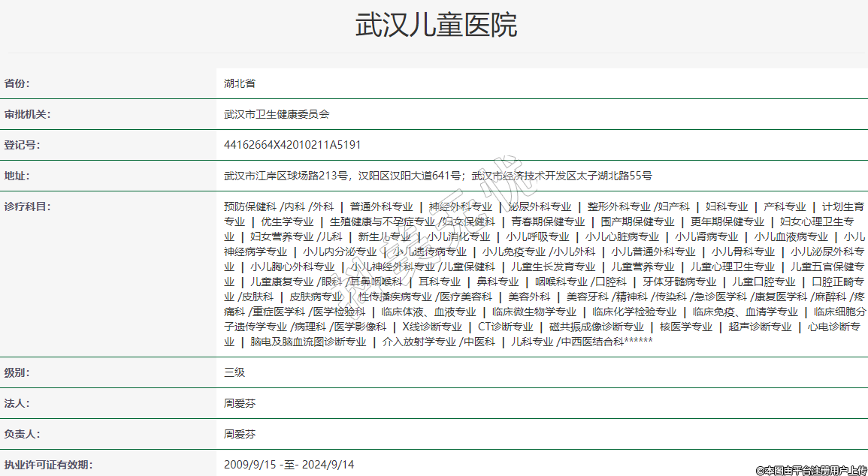The width and height of the screenshot is (868, 476).
Task: Click the 执业许可证有效期 label
Action: coord(48,465)
